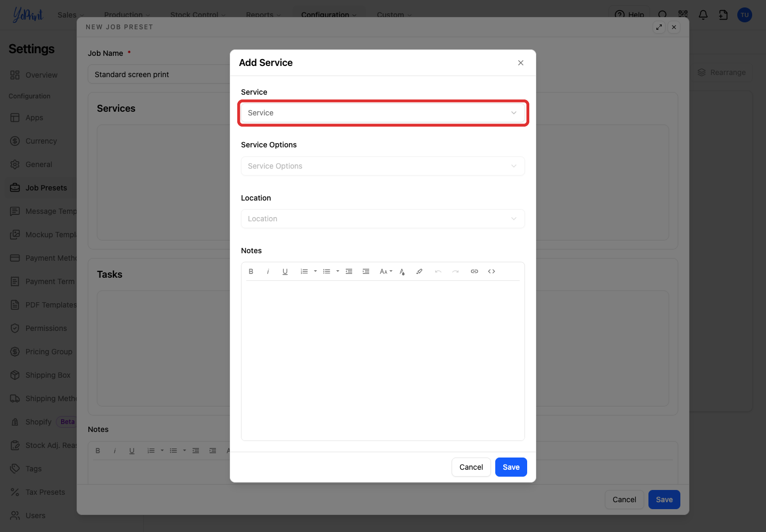Select highlight brush in Add Service notes toolbar
766x532 pixels.
pos(419,271)
